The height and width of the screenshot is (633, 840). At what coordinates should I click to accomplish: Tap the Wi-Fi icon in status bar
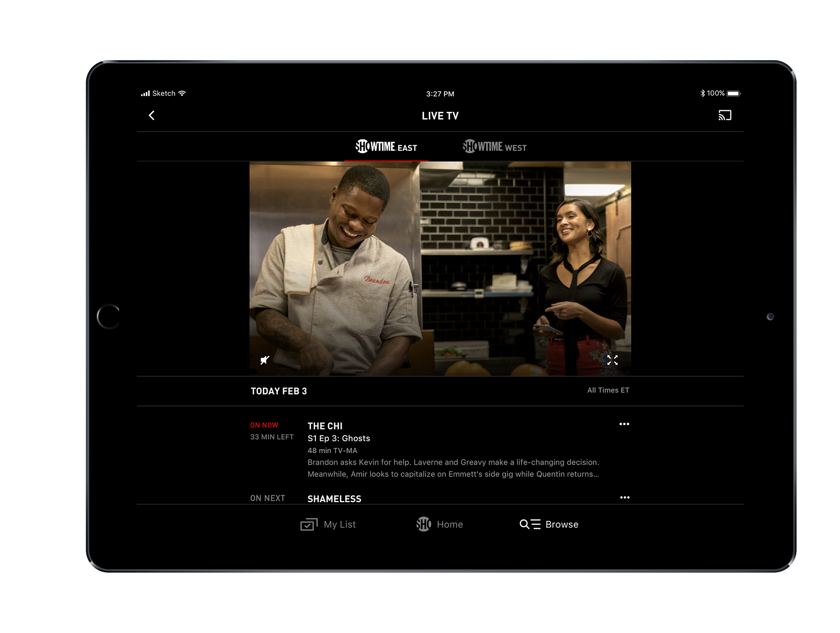(182, 93)
